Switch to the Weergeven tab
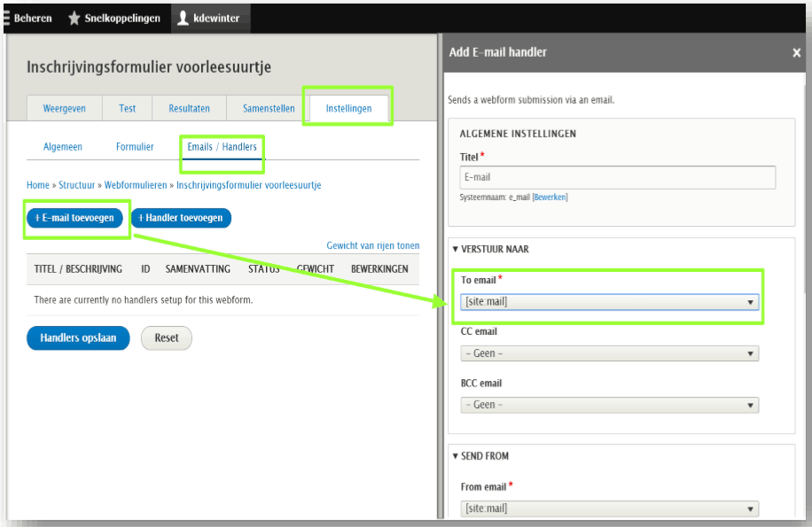Viewport: 812px width, 527px height. [65, 108]
